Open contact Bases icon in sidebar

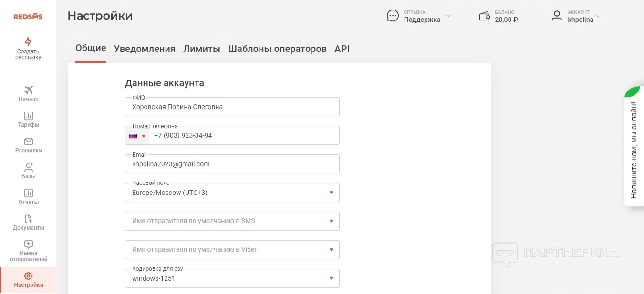pos(28,167)
